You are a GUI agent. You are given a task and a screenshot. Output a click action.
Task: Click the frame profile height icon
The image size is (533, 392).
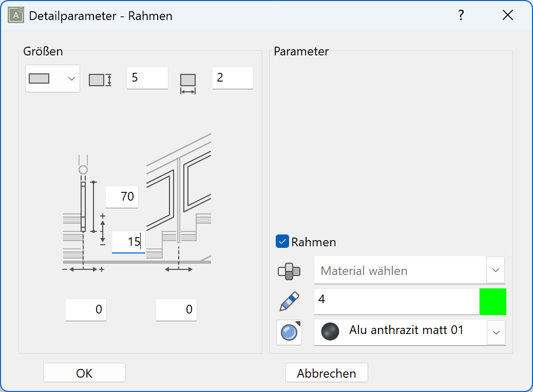(x=100, y=80)
